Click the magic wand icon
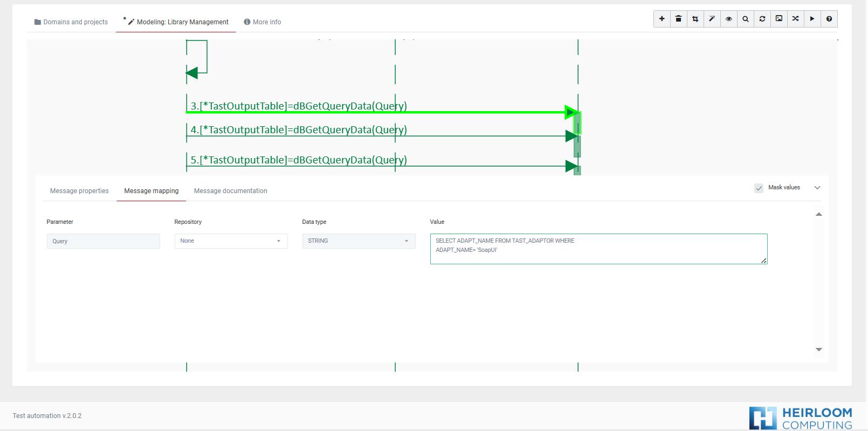 pos(712,19)
